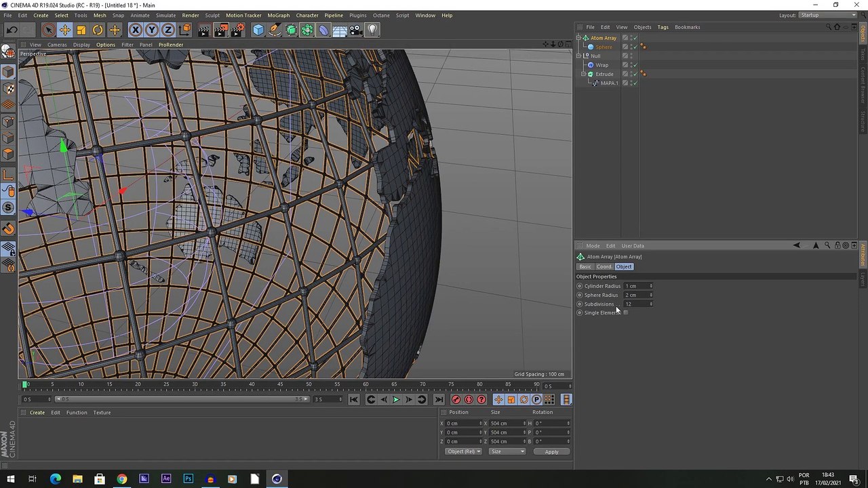Image resolution: width=868 pixels, height=488 pixels.
Task: Select the Wrap object in hierarchy
Action: [602, 65]
